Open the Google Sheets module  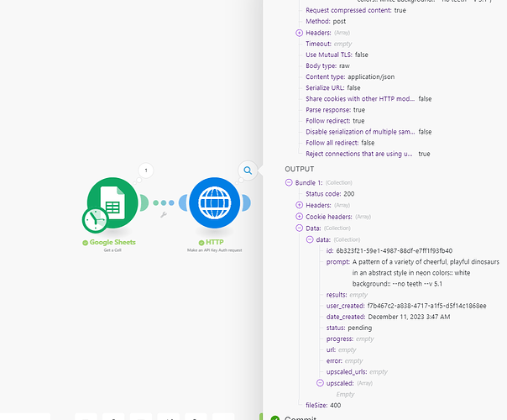[112, 202]
